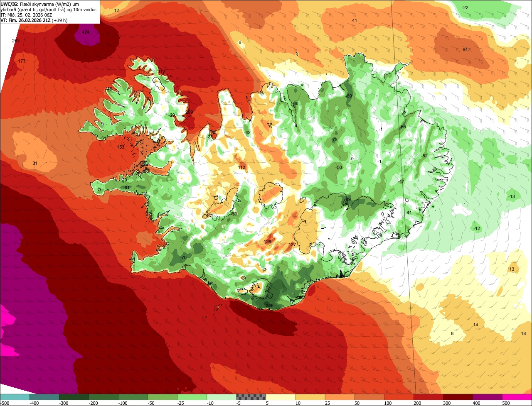Select the 64 value in the northeast sea
532x406 pixels.
[465, 49]
